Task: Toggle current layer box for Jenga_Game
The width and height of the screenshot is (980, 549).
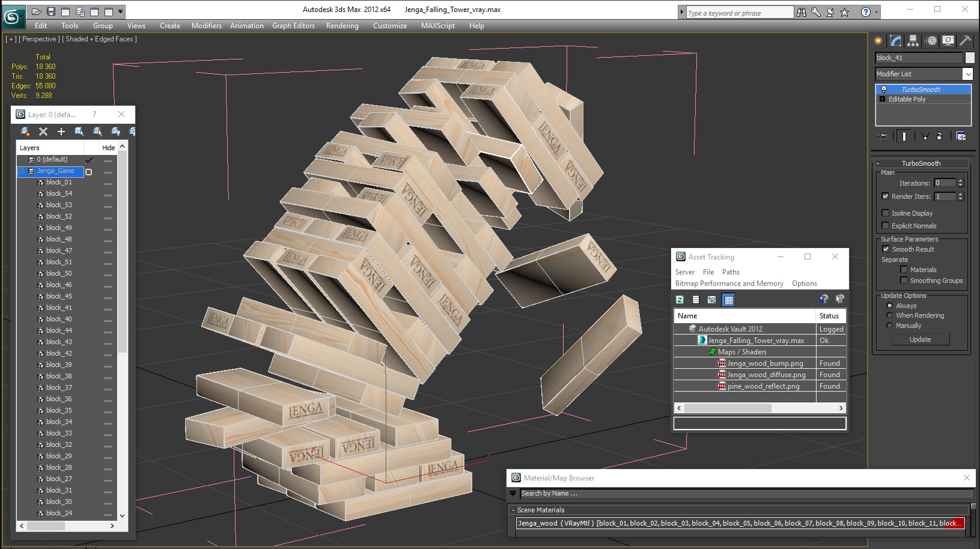Action: point(89,172)
